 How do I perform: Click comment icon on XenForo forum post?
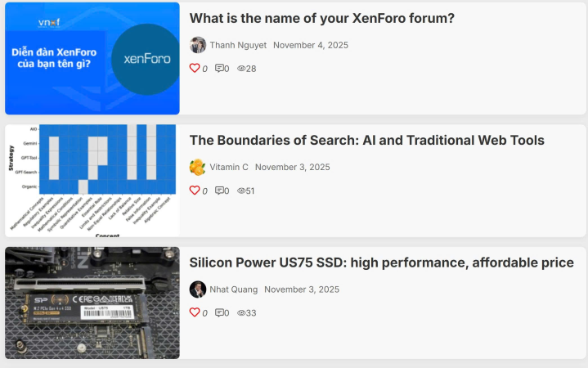(220, 69)
